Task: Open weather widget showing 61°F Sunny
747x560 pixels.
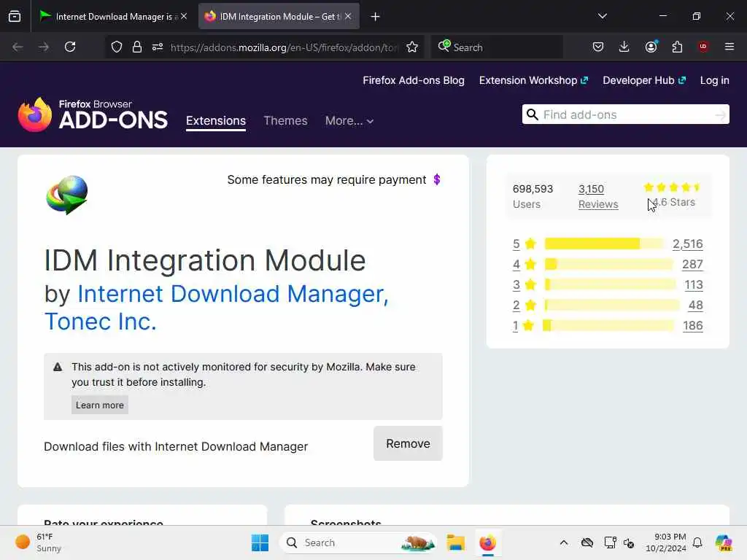Action: click(38, 542)
